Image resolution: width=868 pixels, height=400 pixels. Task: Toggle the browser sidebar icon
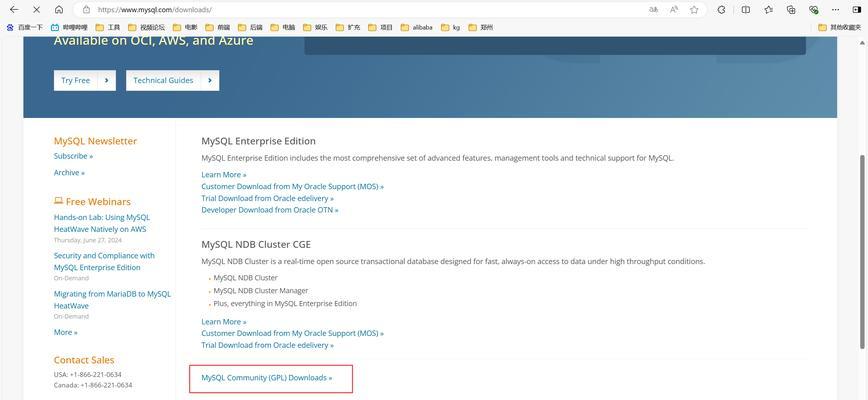coord(857,9)
